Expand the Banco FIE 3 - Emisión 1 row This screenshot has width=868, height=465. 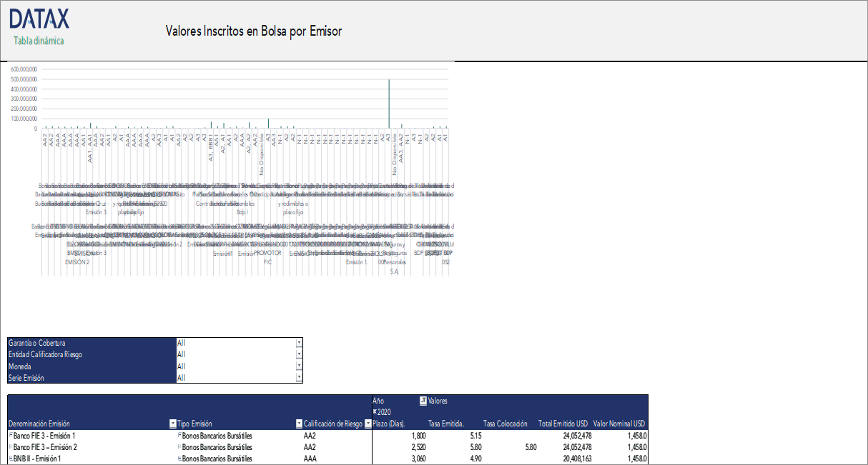coord(11,435)
